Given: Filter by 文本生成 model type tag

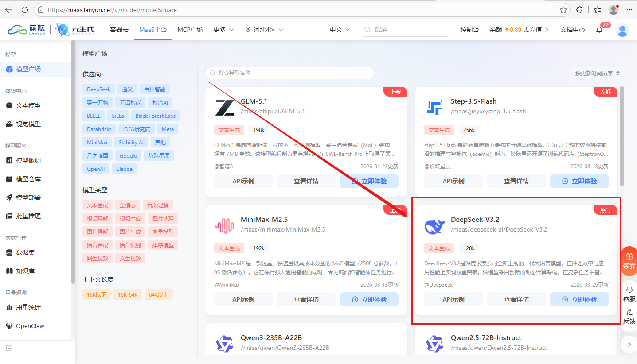Looking at the screenshot, I should click(x=98, y=205).
